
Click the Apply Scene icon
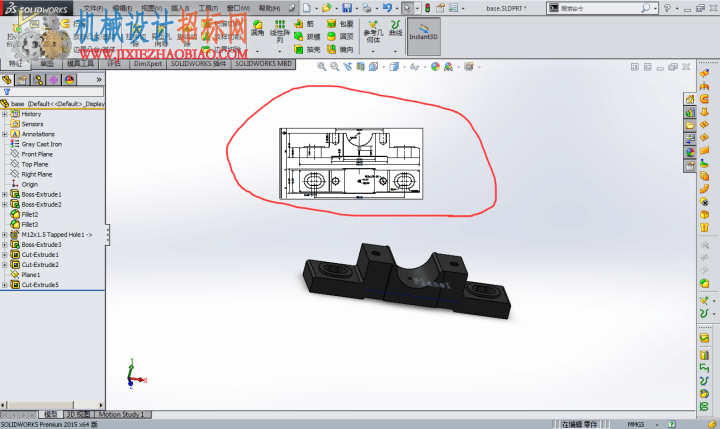[x=448, y=67]
